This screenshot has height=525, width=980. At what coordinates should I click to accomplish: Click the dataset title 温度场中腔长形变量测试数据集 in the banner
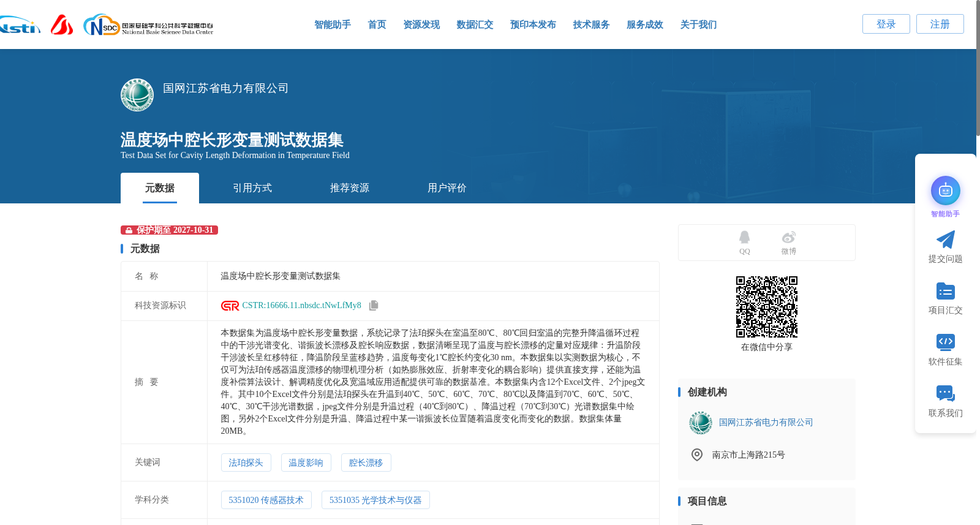coord(232,140)
